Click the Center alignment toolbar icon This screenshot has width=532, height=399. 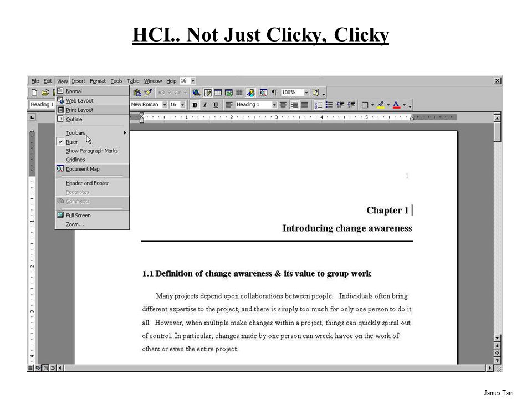[x=283, y=105]
